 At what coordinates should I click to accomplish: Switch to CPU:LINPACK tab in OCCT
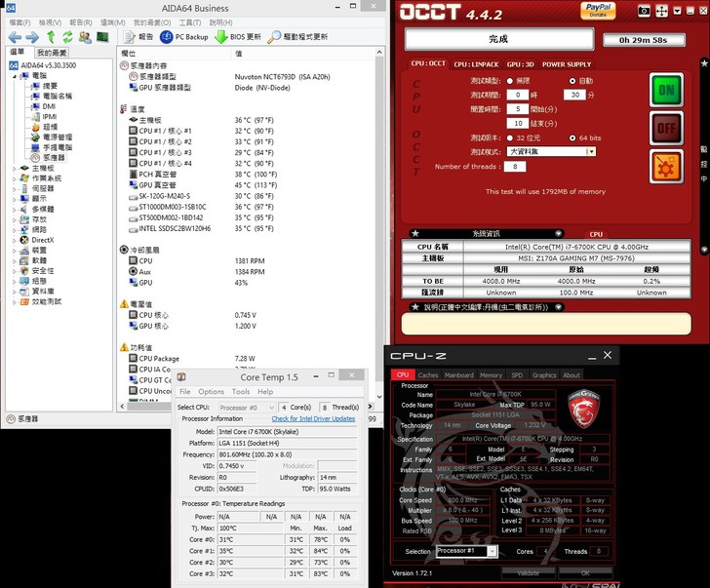pyautogui.click(x=477, y=64)
